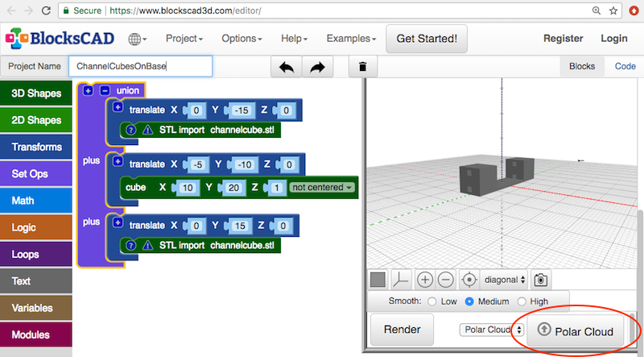Click the redo arrow button
The width and height of the screenshot is (644, 357).
pos(317,67)
